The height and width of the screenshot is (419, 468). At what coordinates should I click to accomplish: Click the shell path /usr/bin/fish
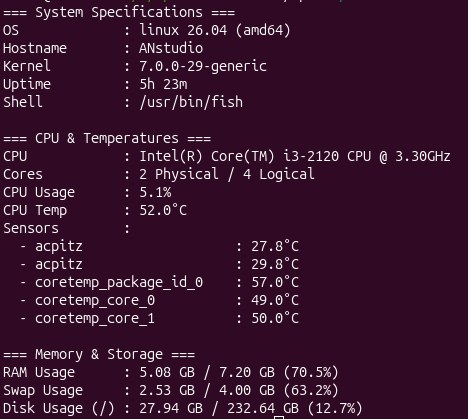(x=191, y=102)
